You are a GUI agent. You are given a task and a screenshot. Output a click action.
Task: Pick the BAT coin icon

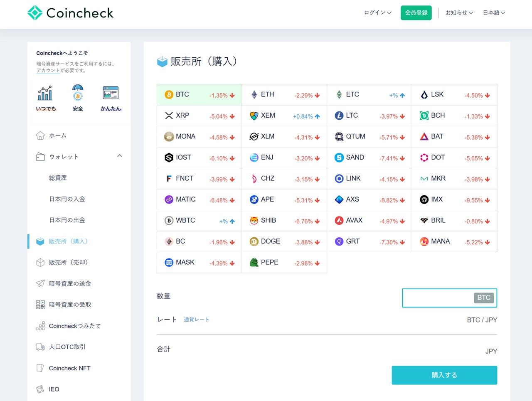[424, 137]
